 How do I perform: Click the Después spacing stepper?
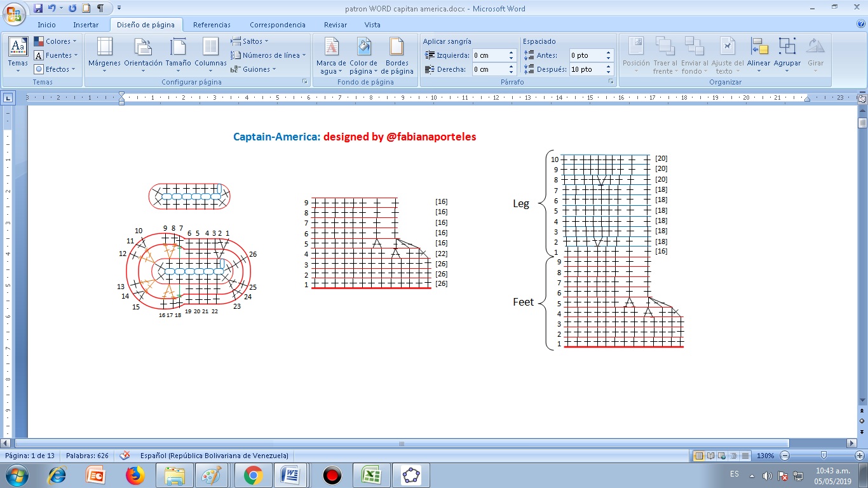[x=608, y=69]
